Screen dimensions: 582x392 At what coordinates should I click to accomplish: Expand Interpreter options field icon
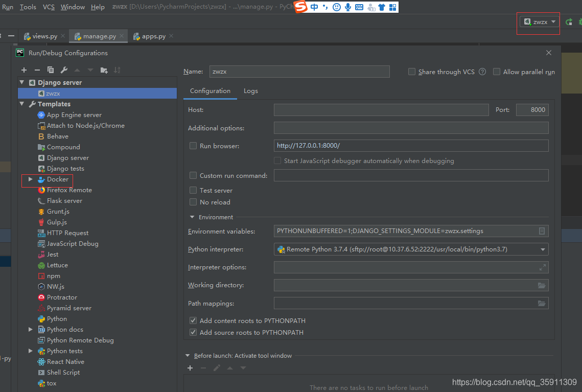(x=542, y=267)
